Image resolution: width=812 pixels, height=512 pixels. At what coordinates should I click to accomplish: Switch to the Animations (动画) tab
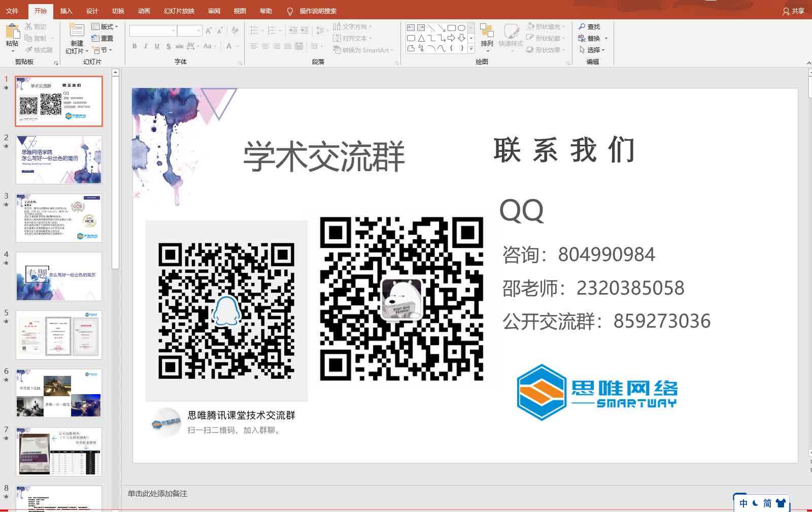click(x=144, y=11)
